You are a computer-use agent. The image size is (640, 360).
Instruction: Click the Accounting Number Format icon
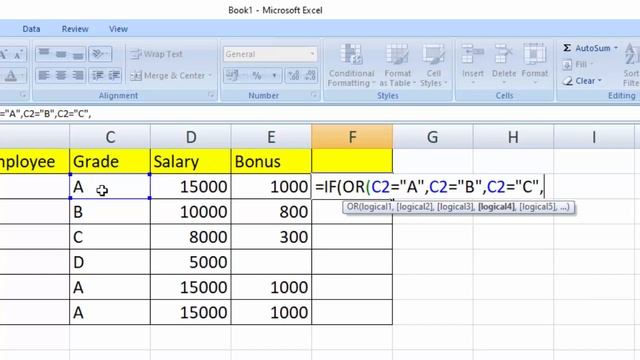coord(233,76)
